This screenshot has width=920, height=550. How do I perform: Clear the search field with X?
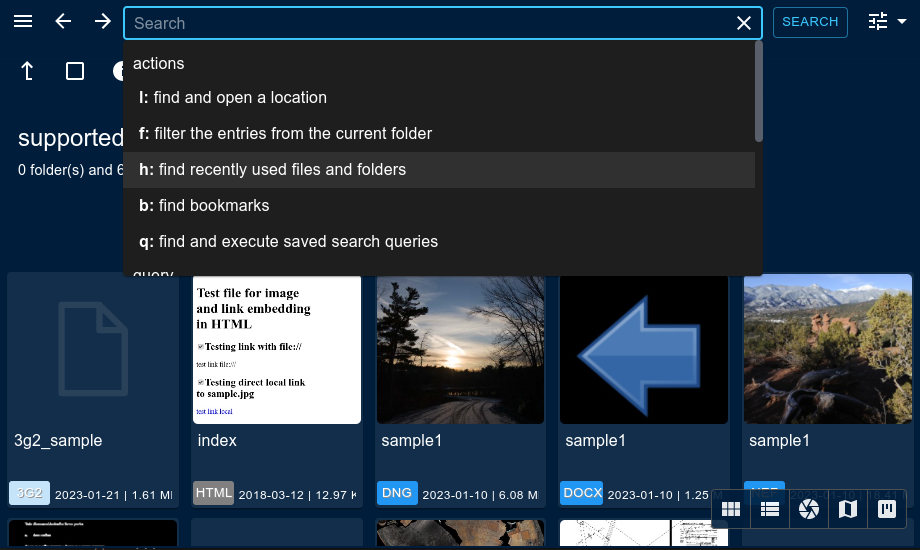(743, 23)
